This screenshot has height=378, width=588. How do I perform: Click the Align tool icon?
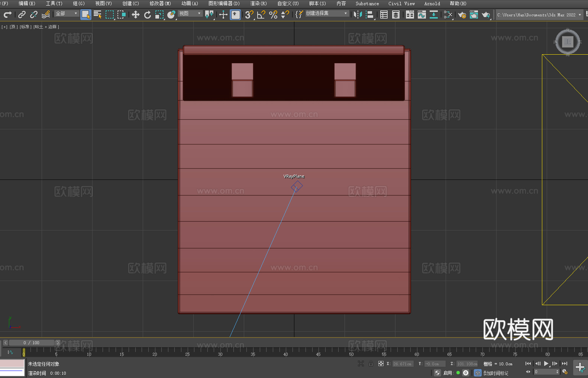370,14
